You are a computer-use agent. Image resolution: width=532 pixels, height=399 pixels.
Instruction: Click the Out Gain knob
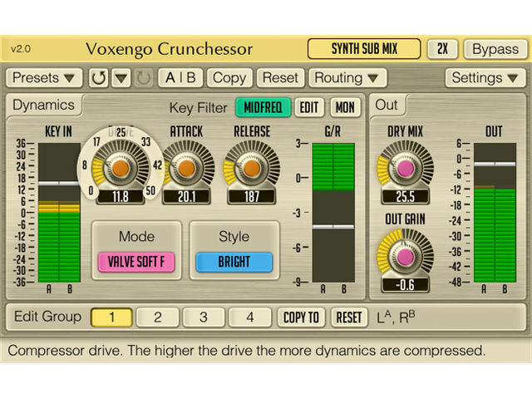[406, 257]
